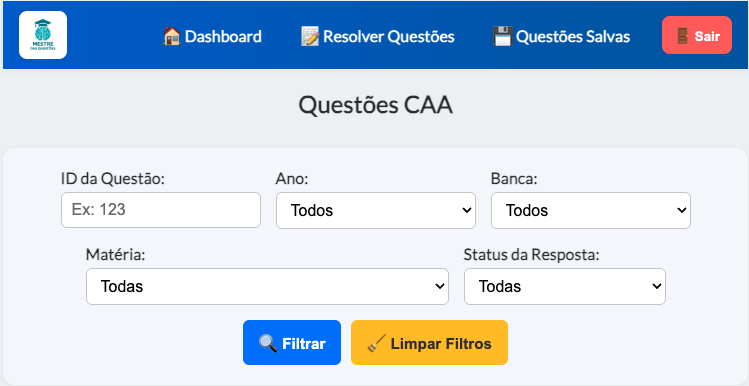Expand the Matéria dropdown

tap(267, 286)
